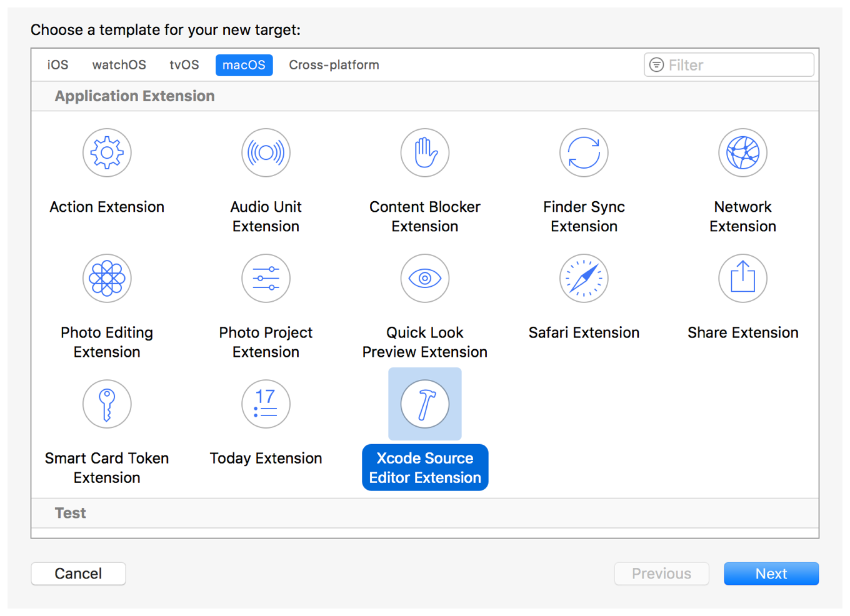Viewport: 850px width, 616px height.
Task: Switch to the watchOS tab
Action: [x=119, y=64]
